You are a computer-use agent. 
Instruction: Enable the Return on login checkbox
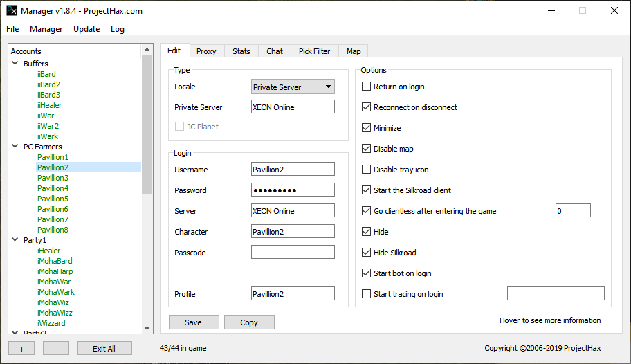pos(367,87)
